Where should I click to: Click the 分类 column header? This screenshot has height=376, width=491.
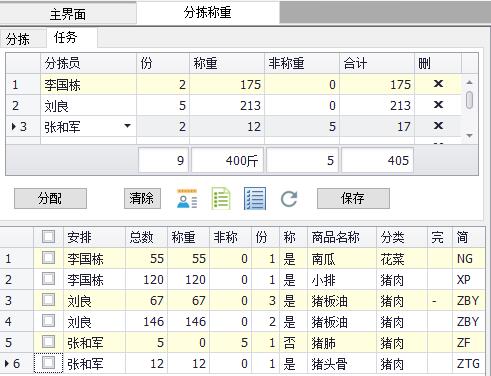(x=402, y=237)
